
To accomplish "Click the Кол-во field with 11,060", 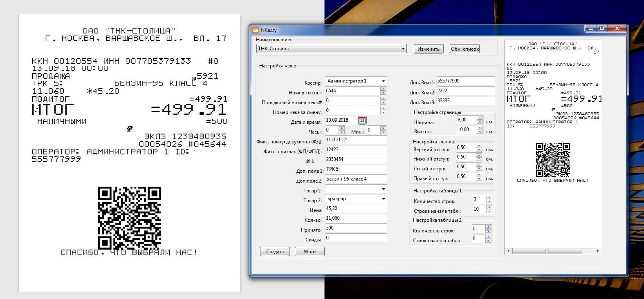I will point(356,219).
